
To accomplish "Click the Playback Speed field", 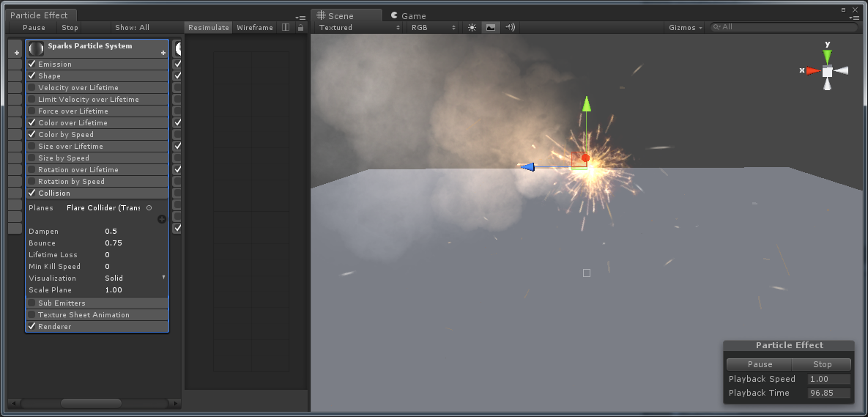I will [828, 380].
